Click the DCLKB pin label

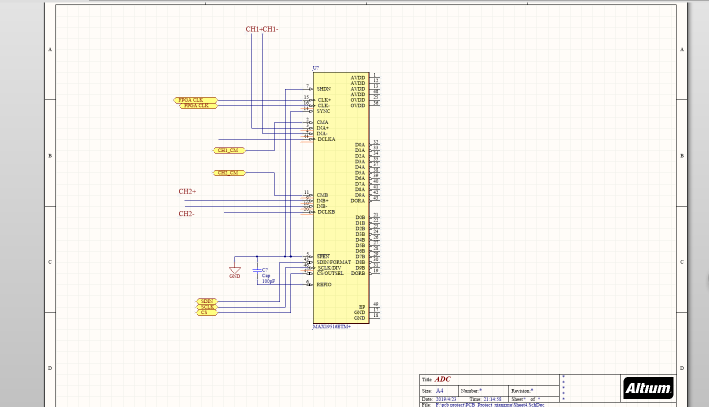326,212
